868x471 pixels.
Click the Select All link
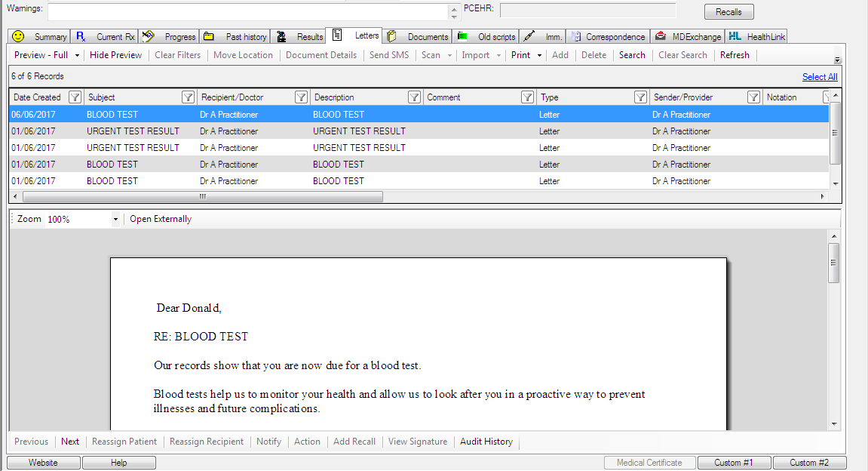(x=819, y=77)
